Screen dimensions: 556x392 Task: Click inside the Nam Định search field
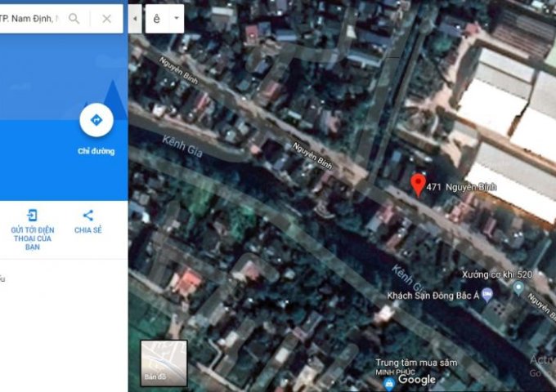pos(31,18)
